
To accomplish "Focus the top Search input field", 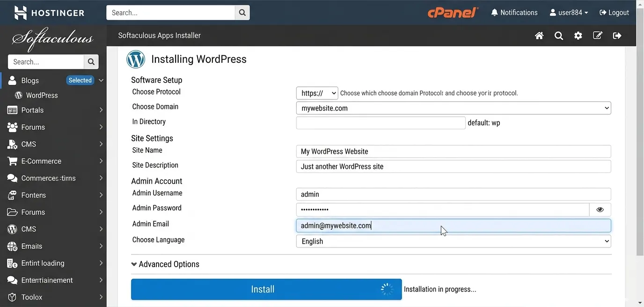I will click(170, 13).
